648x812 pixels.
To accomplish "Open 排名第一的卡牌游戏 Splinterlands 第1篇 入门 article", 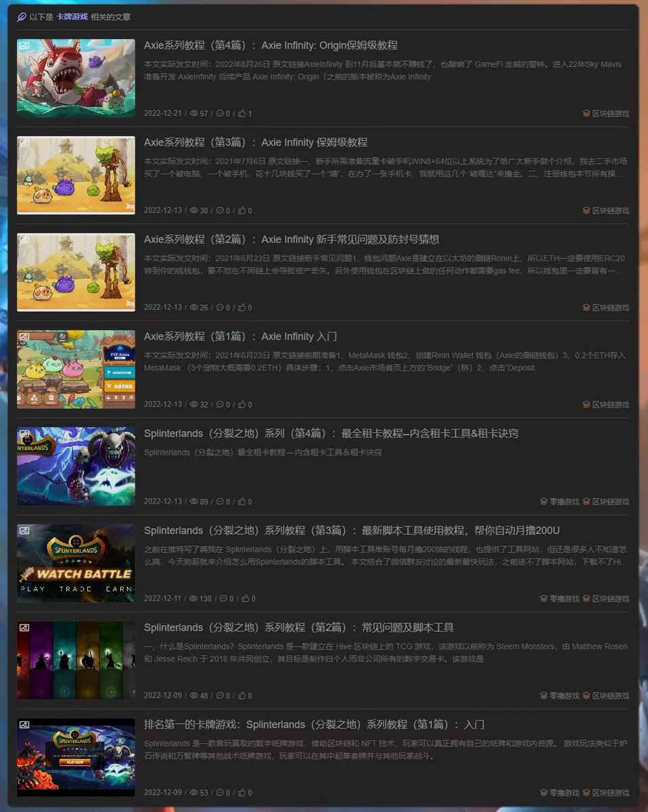I will click(x=315, y=724).
